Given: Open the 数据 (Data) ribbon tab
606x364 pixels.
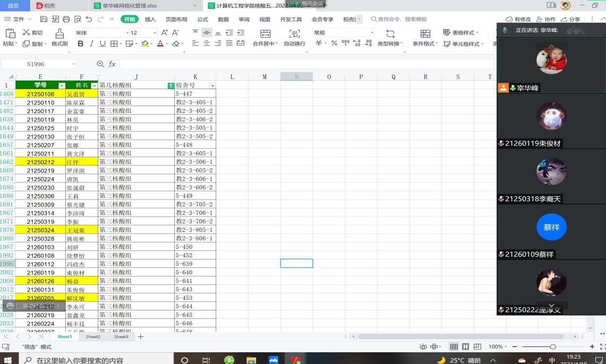Looking at the screenshot, I should point(224,19).
